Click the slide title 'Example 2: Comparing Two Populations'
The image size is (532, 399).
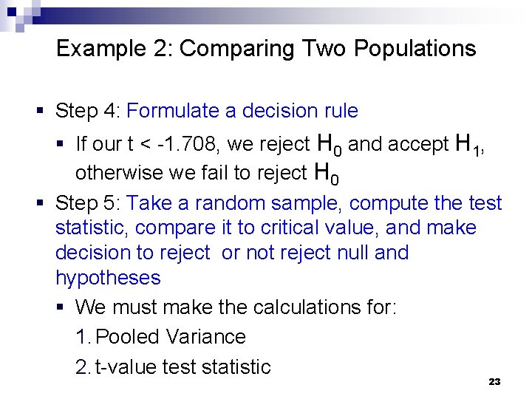[x=266, y=50]
